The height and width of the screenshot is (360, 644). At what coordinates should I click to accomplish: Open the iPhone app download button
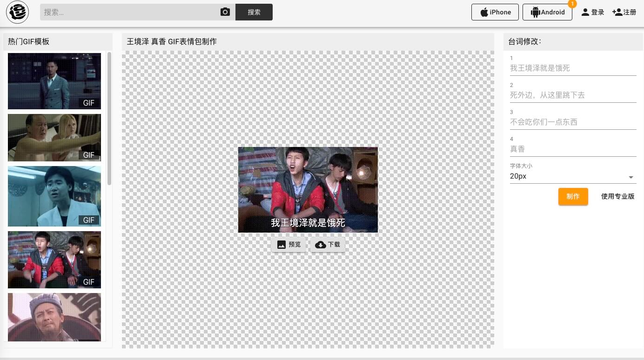point(495,12)
